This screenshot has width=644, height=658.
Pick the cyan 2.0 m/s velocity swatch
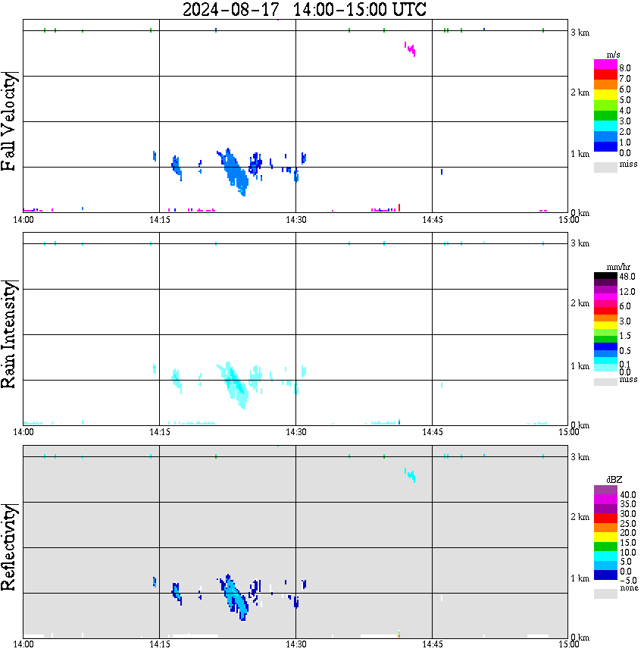point(605,126)
